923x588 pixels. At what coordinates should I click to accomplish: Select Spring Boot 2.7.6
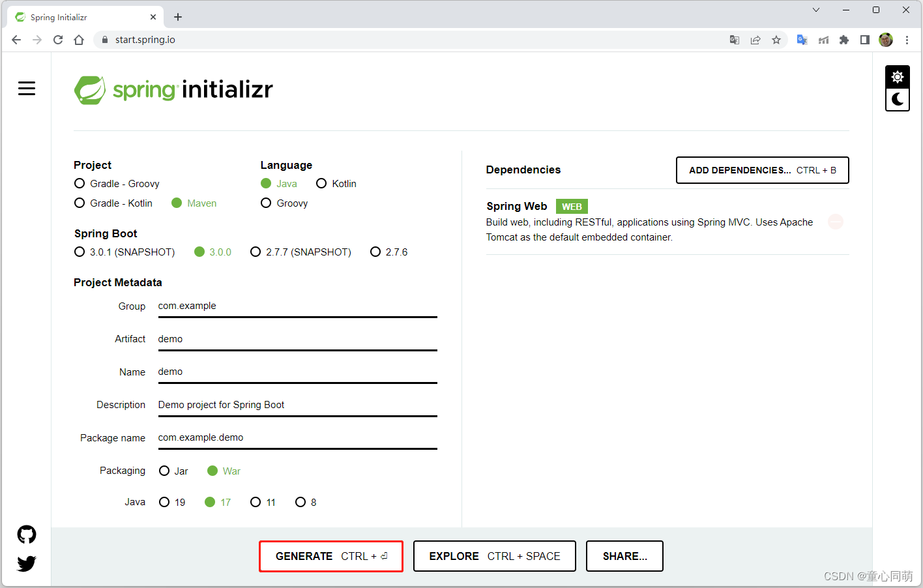389,252
